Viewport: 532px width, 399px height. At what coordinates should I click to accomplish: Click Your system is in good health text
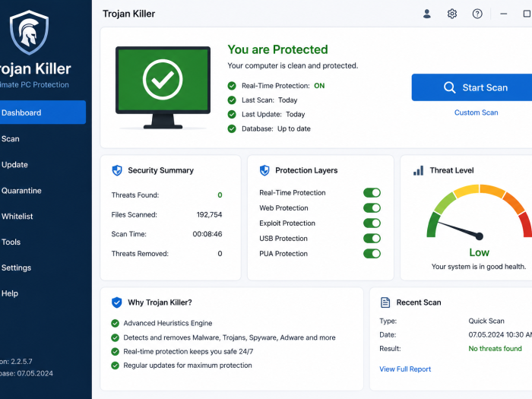point(478,267)
